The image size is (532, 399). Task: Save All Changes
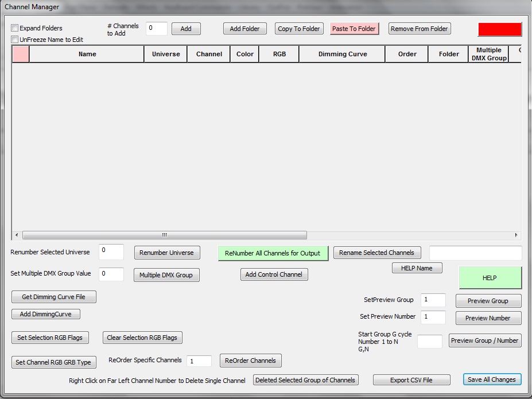[x=491, y=379]
